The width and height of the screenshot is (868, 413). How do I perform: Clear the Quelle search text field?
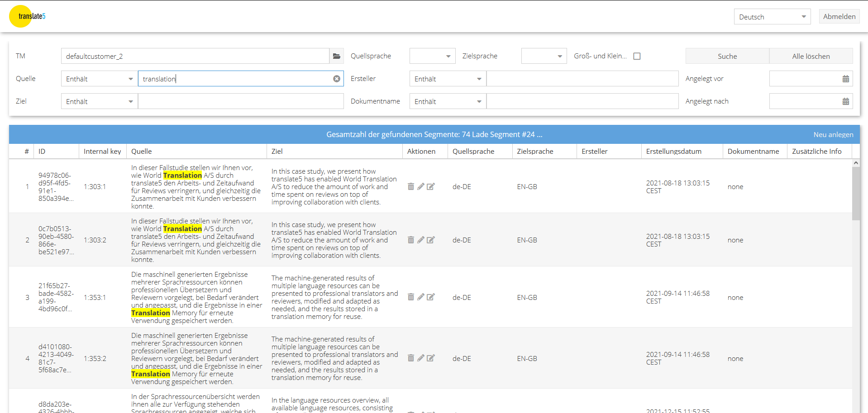click(x=336, y=79)
